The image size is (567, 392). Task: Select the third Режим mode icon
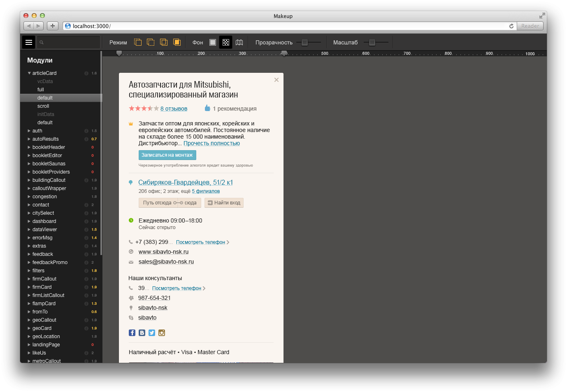[x=164, y=42]
